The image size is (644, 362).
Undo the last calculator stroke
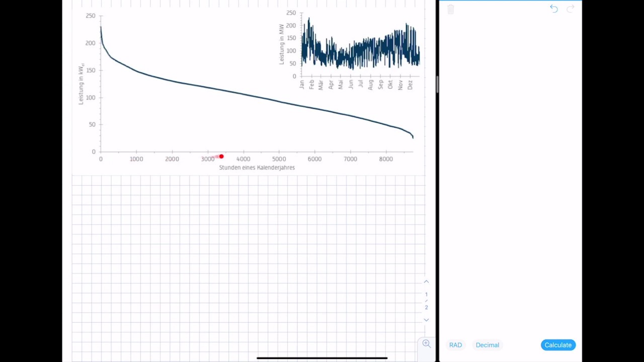click(554, 9)
